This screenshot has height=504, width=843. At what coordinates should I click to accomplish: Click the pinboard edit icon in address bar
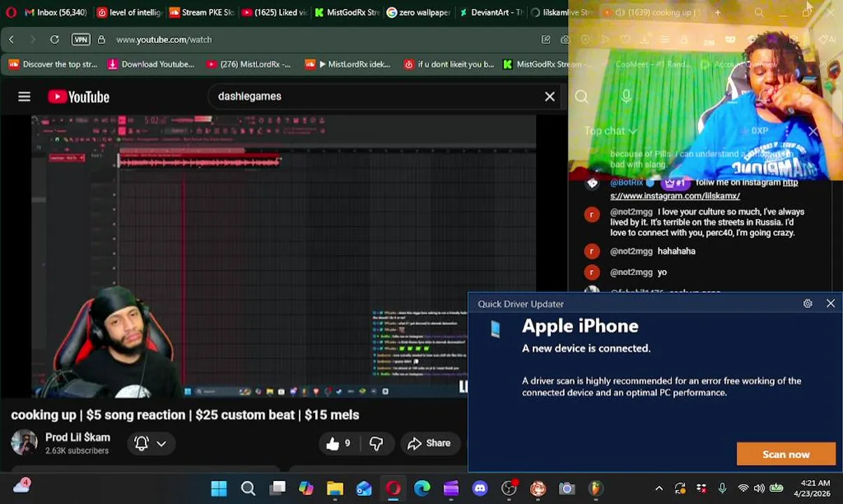click(x=546, y=40)
